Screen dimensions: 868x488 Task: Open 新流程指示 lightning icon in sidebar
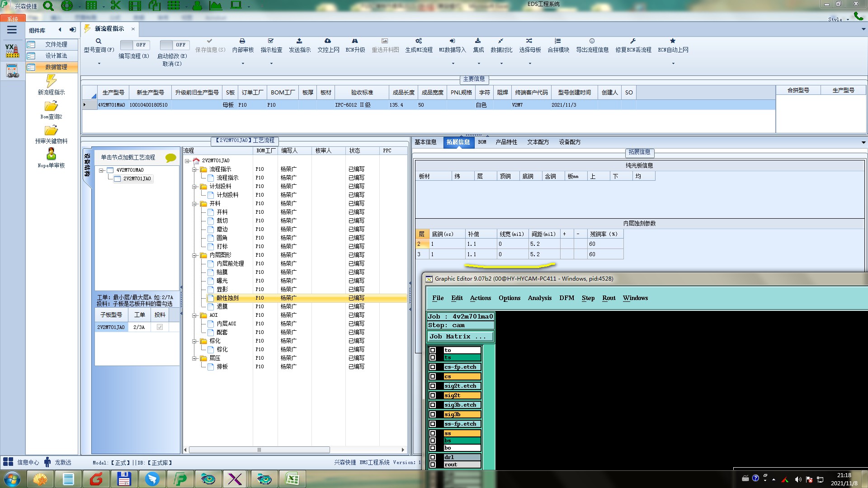[x=51, y=81]
